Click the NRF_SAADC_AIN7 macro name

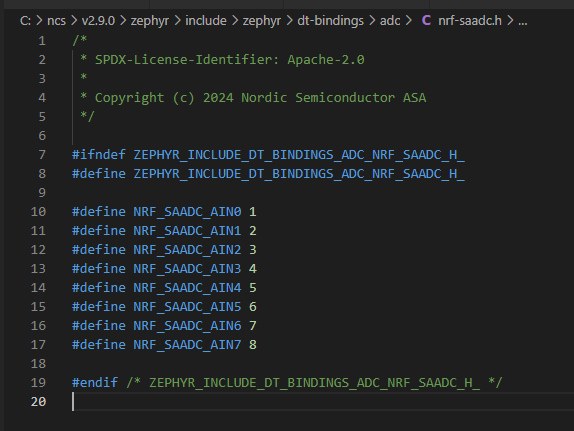click(x=187, y=345)
